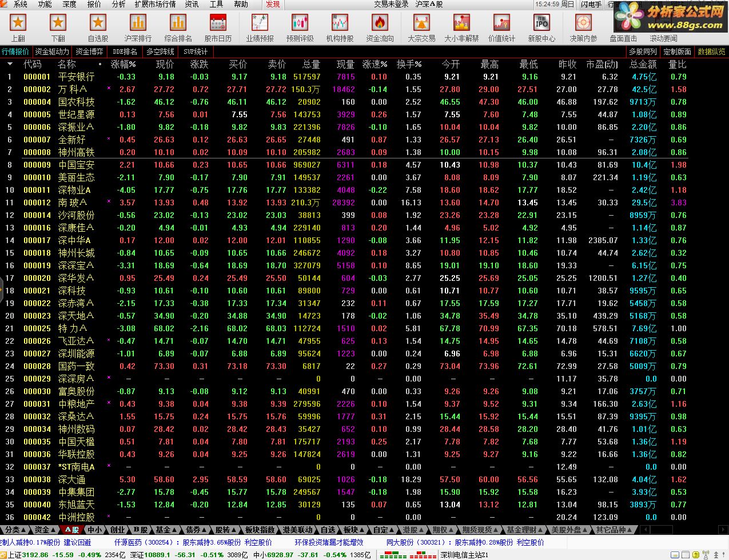Select the 港美联动 bottom tab
This screenshot has width=729, height=560.
tap(298, 530)
